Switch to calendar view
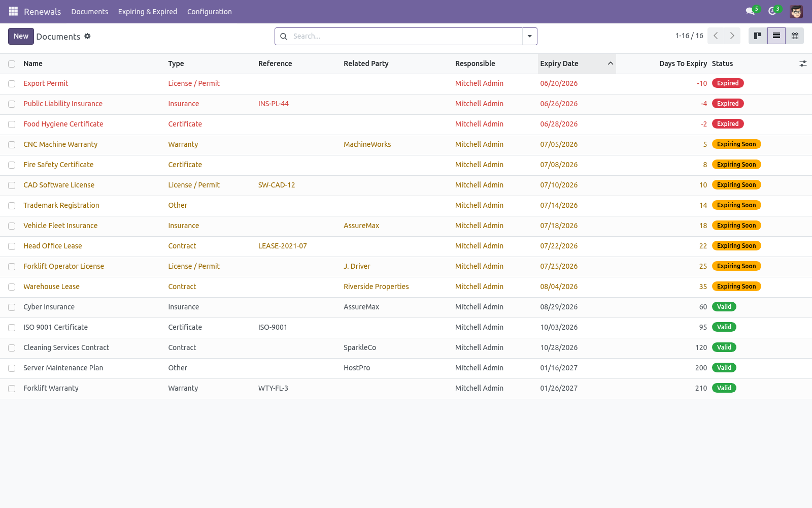812x508 pixels. coord(795,36)
